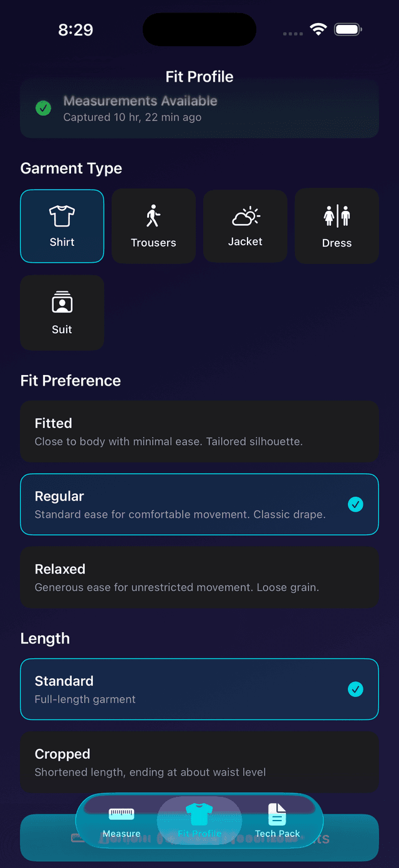399x868 pixels.
Task: Select the Fitted fit preference
Action: (199, 431)
